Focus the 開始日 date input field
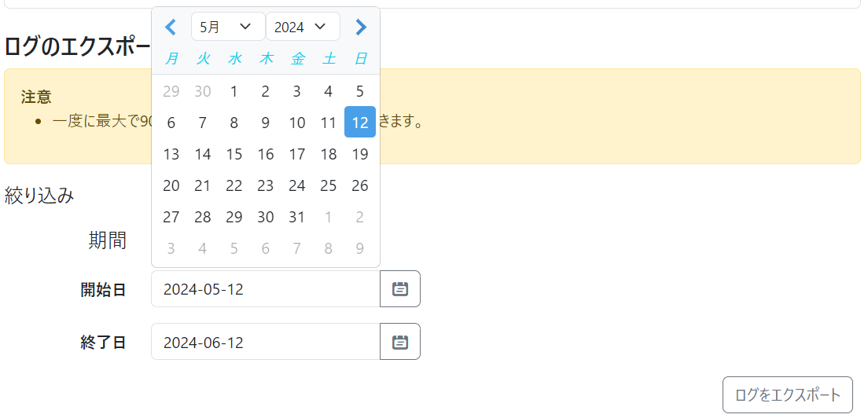Image resolution: width=868 pixels, height=418 pixels. coord(266,289)
